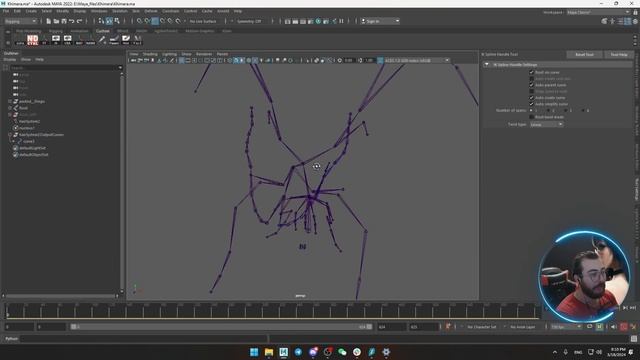Click Symmetry Off selector
Image resolution: width=640 pixels, height=360 pixels.
[249, 21]
